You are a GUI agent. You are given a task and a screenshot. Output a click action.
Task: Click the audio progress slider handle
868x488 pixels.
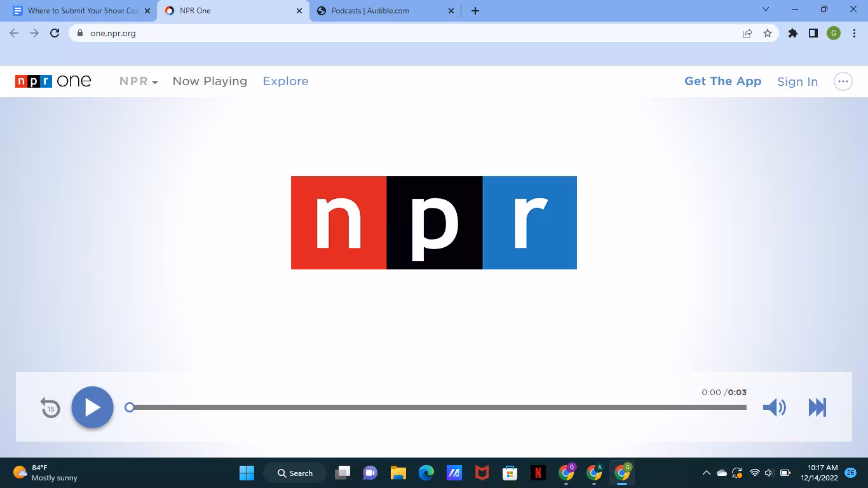pyautogui.click(x=130, y=407)
